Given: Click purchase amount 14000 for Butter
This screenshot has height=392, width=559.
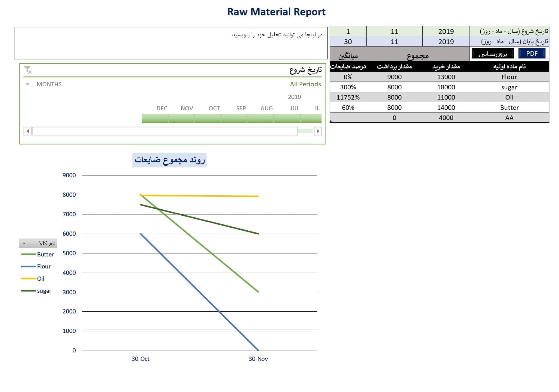Looking at the screenshot, I should pyautogui.click(x=446, y=107).
